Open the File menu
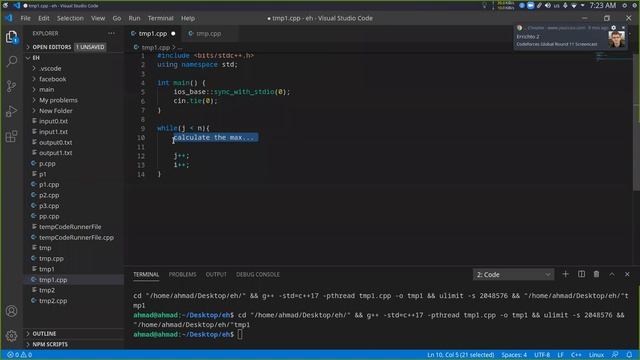 click(x=25, y=18)
